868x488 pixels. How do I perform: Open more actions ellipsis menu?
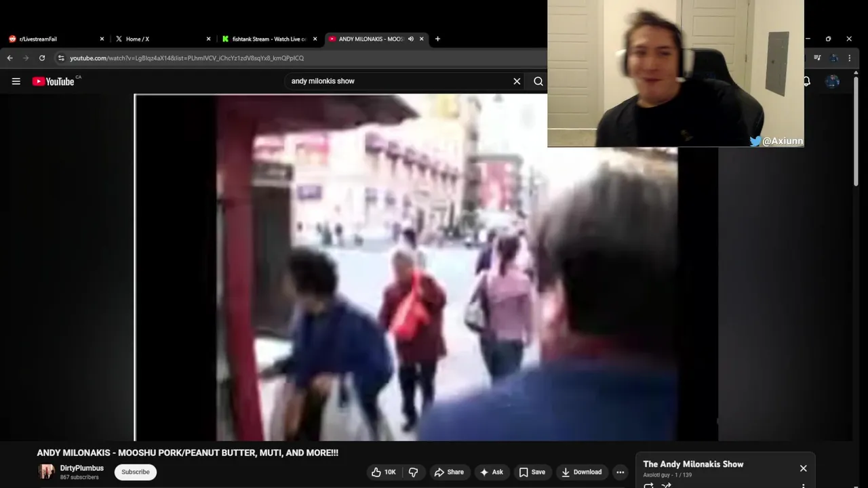pos(620,472)
